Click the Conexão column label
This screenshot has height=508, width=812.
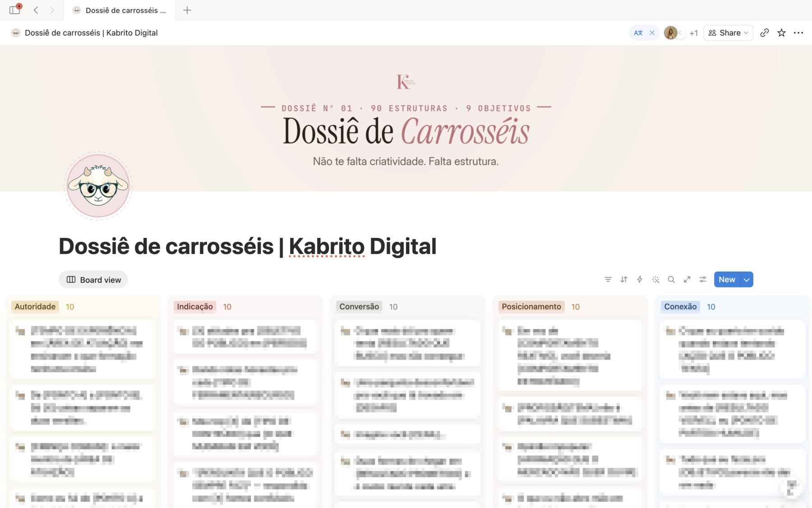click(x=680, y=307)
